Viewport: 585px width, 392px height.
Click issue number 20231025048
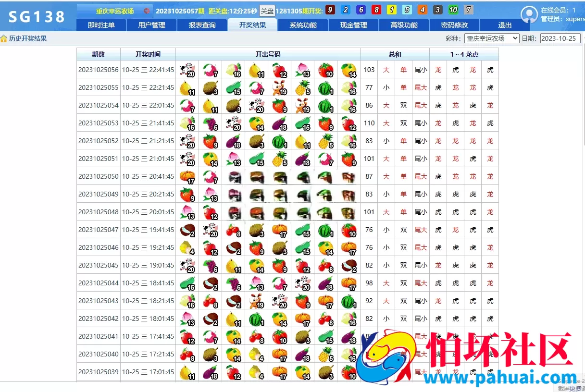tap(98, 212)
